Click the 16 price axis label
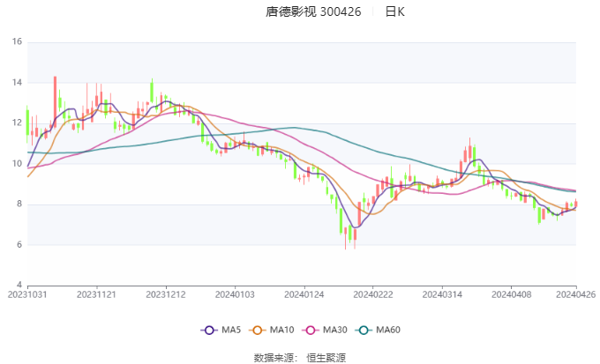600x364 pixels. click(x=17, y=41)
